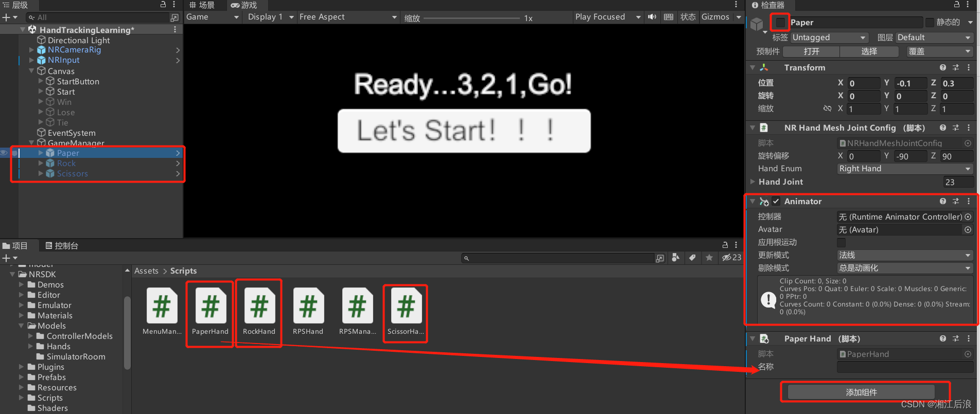The width and height of the screenshot is (980, 414).
Task: Click the prefab Select button
Action: [869, 51]
